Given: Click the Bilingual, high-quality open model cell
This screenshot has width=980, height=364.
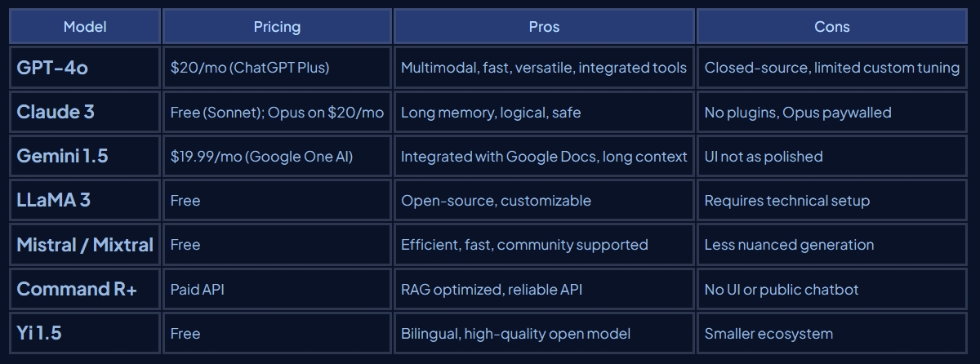Looking at the screenshot, I should pos(515,333).
